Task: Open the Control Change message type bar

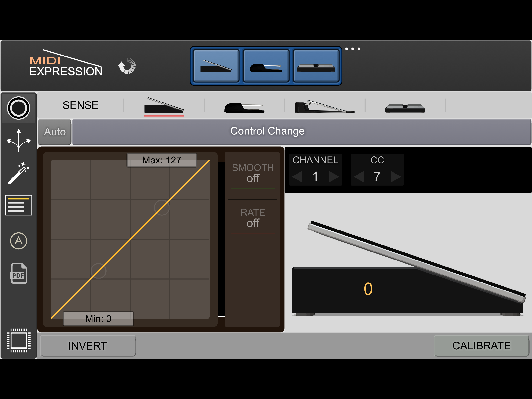Action: coord(267,131)
